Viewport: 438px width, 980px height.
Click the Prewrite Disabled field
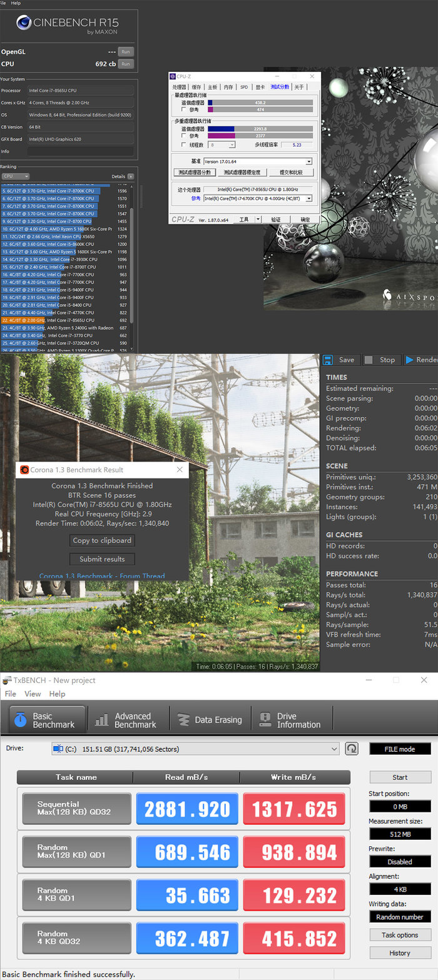[400, 861]
